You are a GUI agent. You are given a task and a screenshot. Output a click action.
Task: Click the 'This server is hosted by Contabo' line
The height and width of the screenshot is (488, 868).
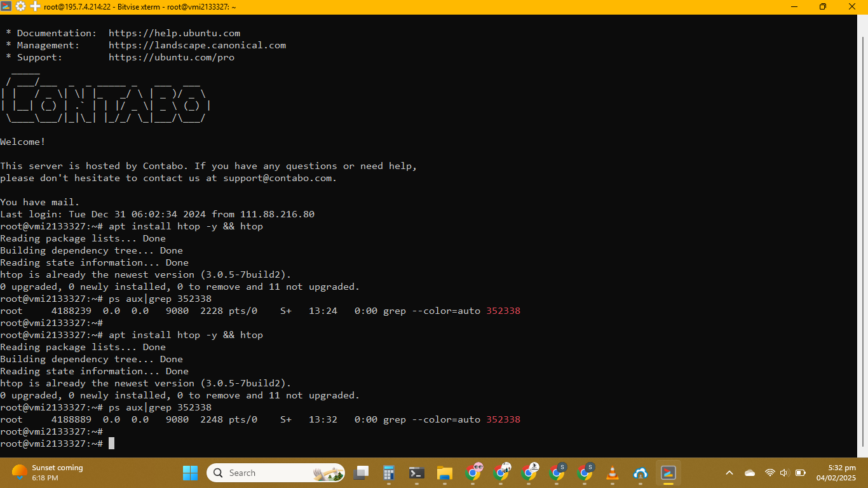tap(208, 166)
